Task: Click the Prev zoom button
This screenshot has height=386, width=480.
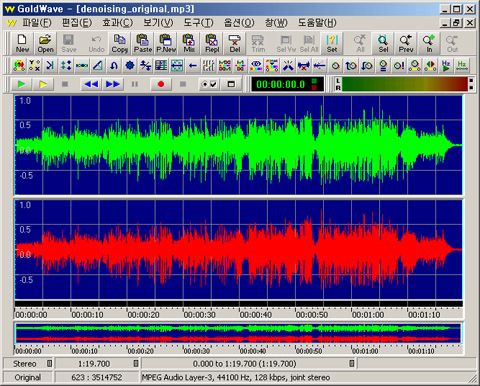Action: [406, 43]
